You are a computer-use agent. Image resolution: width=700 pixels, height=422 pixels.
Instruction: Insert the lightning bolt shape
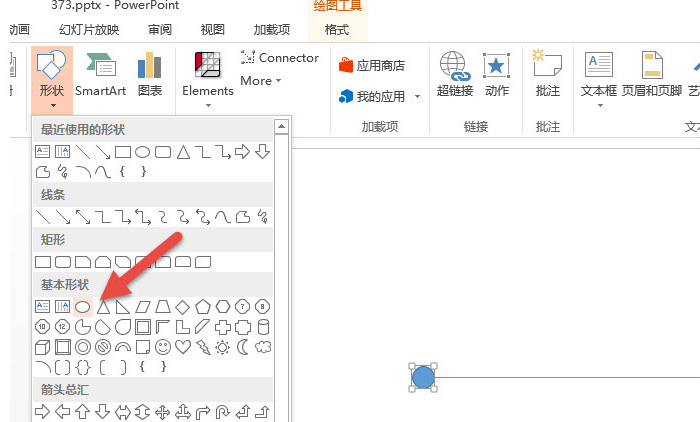coord(203,347)
